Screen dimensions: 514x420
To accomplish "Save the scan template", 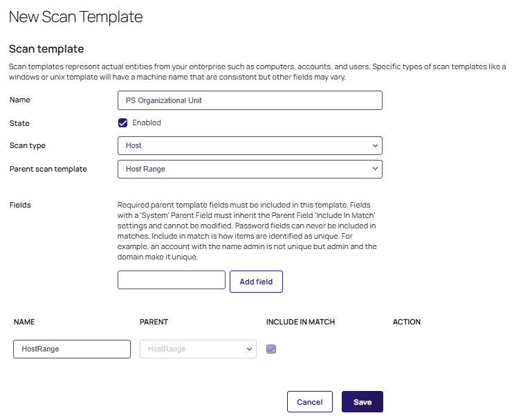I will (x=362, y=402).
